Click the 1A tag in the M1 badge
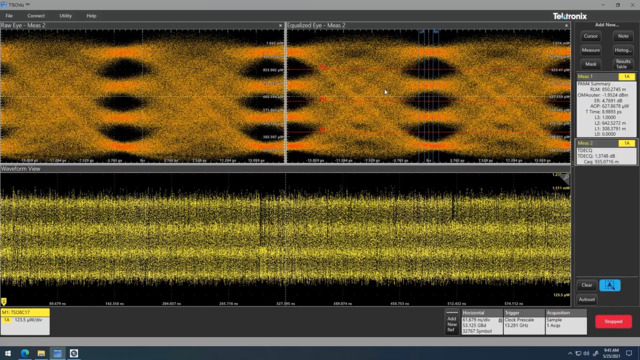The width and height of the screenshot is (640, 360). (x=7, y=320)
